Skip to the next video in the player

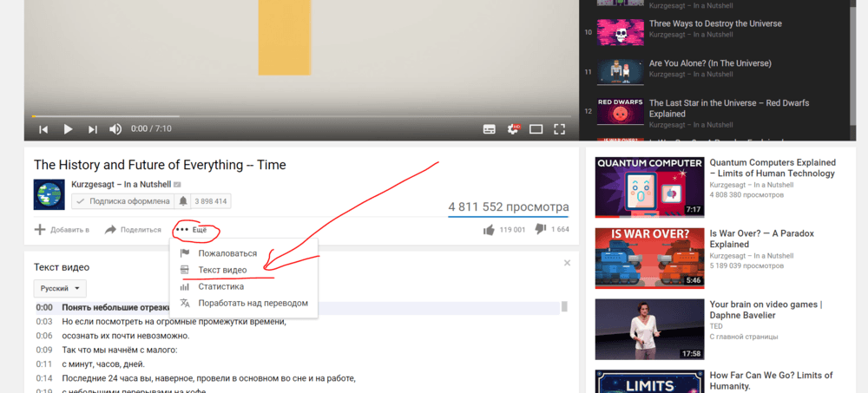[x=93, y=129]
